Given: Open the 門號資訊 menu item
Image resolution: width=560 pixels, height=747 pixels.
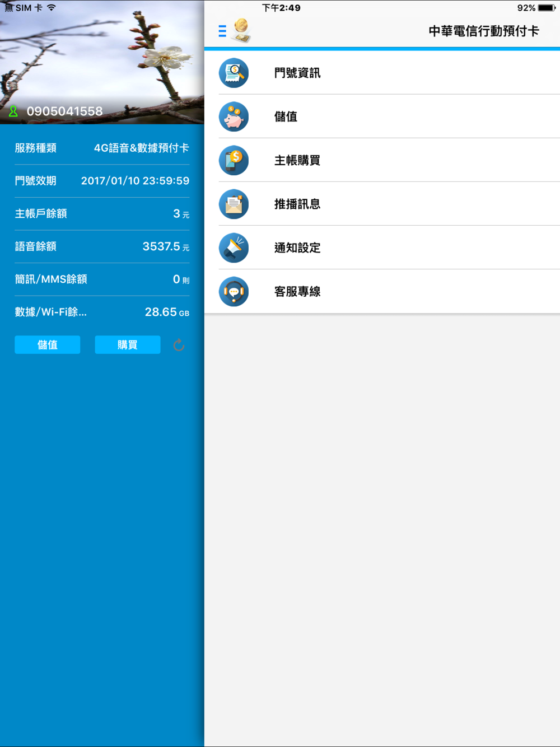Looking at the screenshot, I should pos(382,73).
